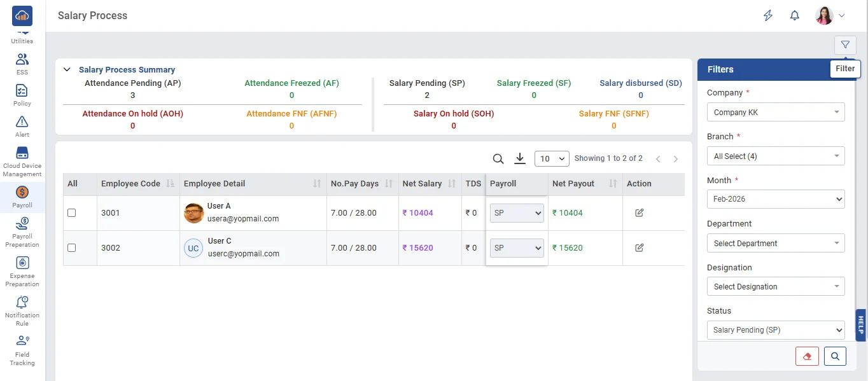Collapse the Salary Process Summary section

[x=67, y=70]
